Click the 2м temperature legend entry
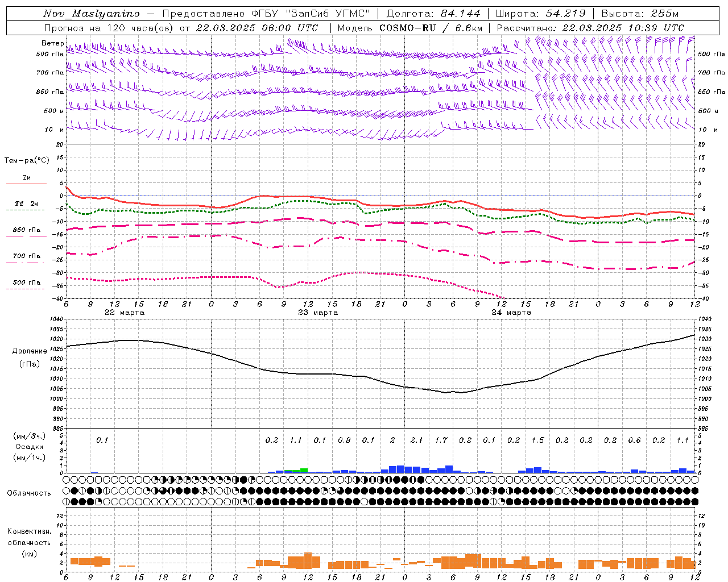This screenshot has height=582, width=728. click(26, 178)
